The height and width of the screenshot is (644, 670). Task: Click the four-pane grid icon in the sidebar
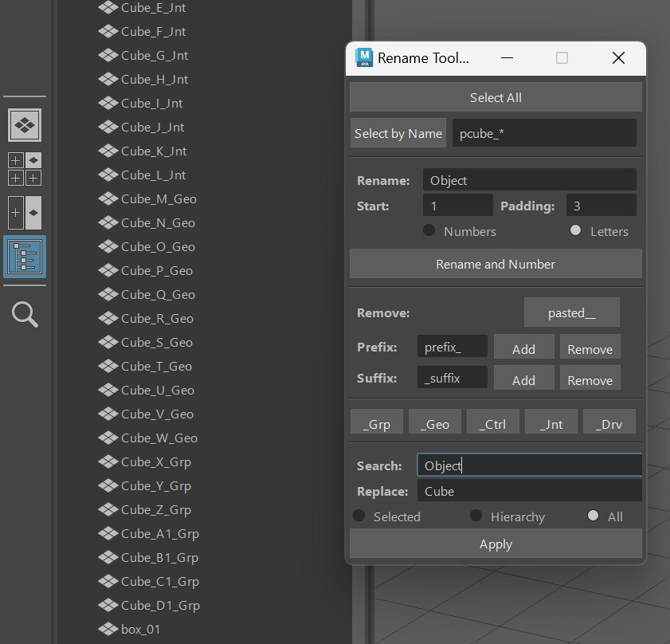[x=24, y=168]
